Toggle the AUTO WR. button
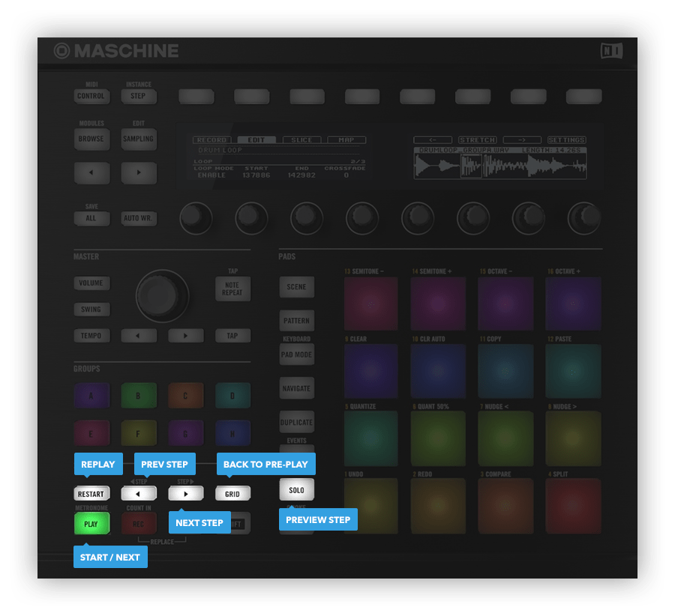Screen dimensions: 675x616 pos(139,218)
